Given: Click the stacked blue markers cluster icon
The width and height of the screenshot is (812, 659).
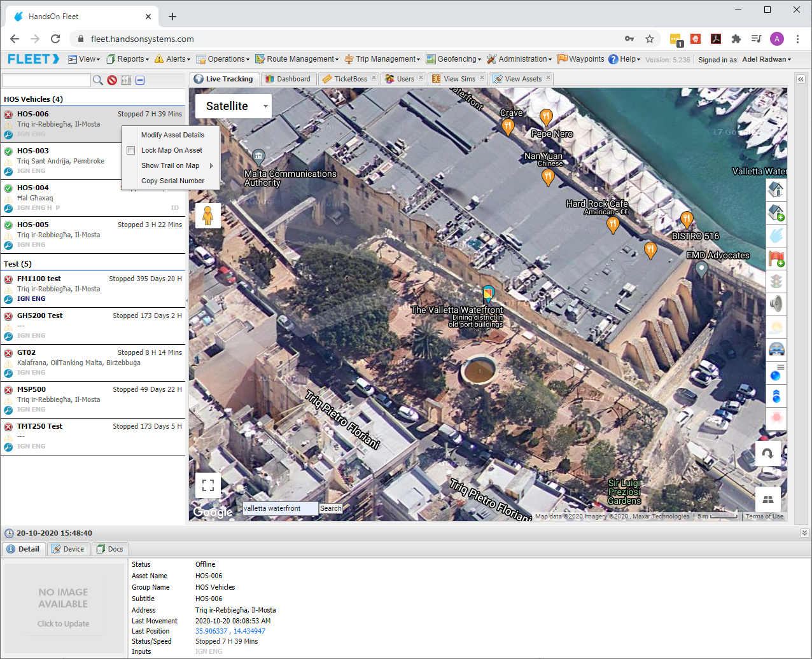Looking at the screenshot, I should point(776,396).
